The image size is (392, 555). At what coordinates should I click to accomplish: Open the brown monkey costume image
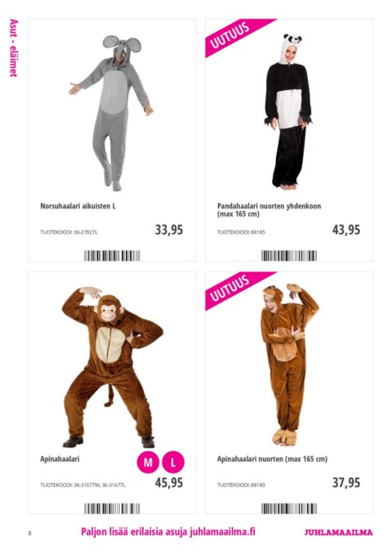(112, 367)
